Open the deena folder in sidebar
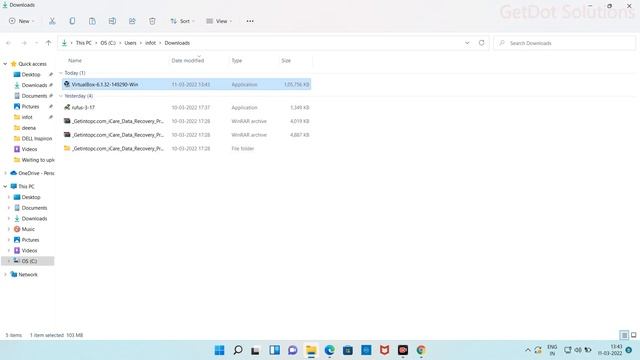 click(29, 128)
